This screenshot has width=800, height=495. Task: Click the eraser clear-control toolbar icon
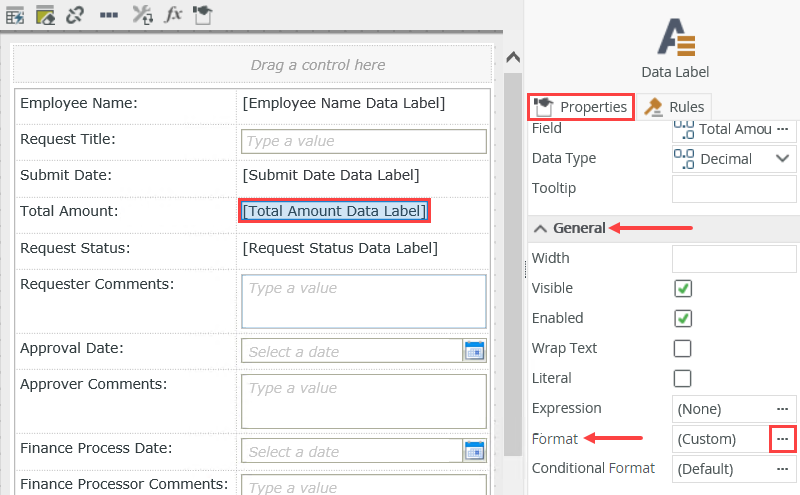tap(45, 15)
